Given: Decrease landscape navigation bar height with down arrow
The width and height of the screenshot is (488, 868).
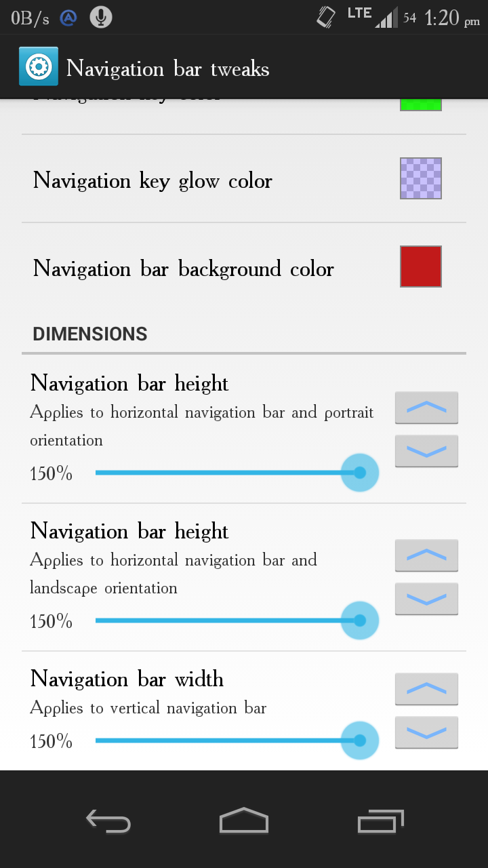Looking at the screenshot, I should point(426,599).
